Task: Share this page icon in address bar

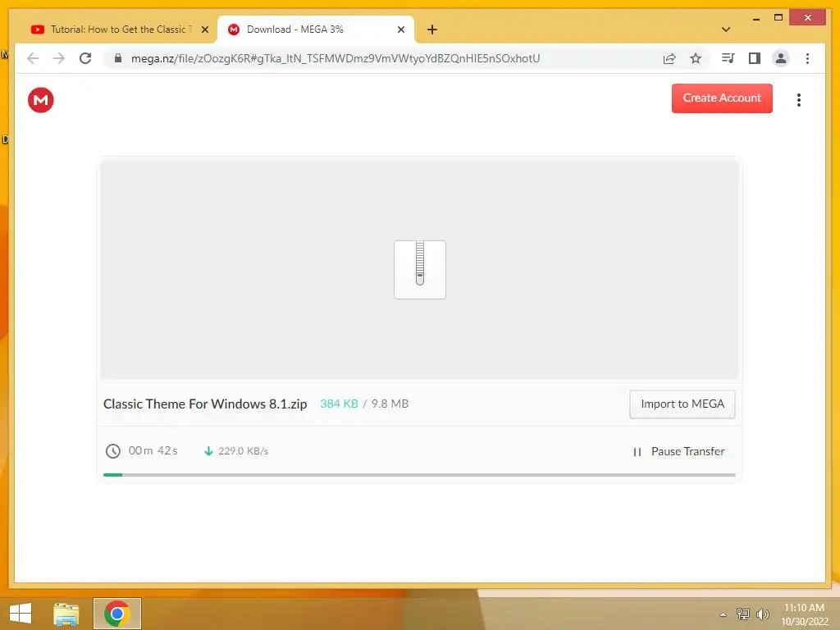Action: pyautogui.click(x=669, y=58)
